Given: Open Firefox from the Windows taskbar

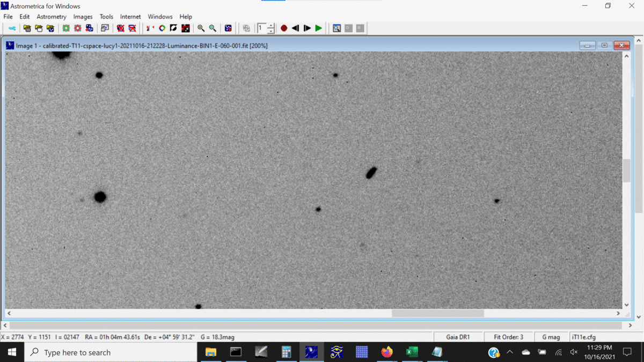Looking at the screenshot, I should pyautogui.click(x=387, y=352).
